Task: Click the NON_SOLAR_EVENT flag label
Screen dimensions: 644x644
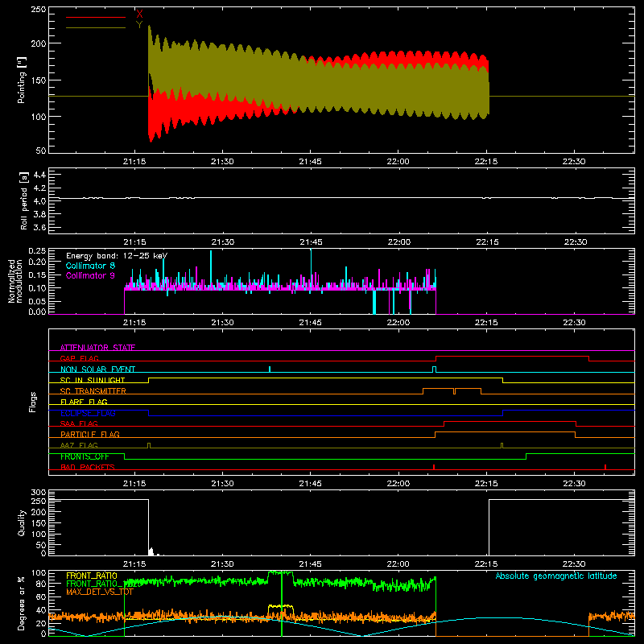Action: pos(97,369)
